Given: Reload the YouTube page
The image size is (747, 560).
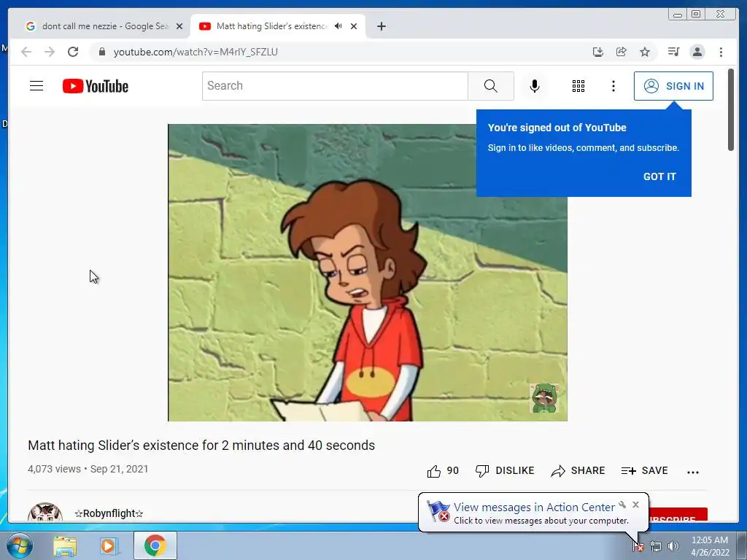Looking at the screenshot, I should 73,52.
